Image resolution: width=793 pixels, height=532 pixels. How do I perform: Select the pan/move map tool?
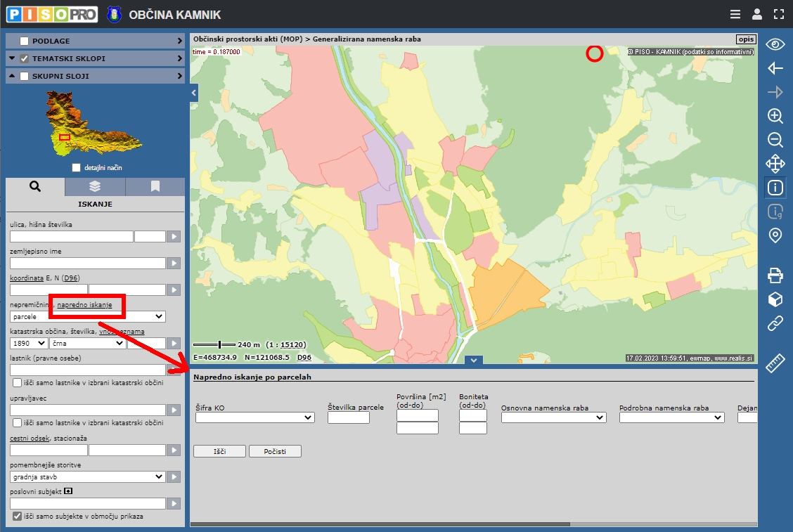pyautogui.click(x=775, y=164)
